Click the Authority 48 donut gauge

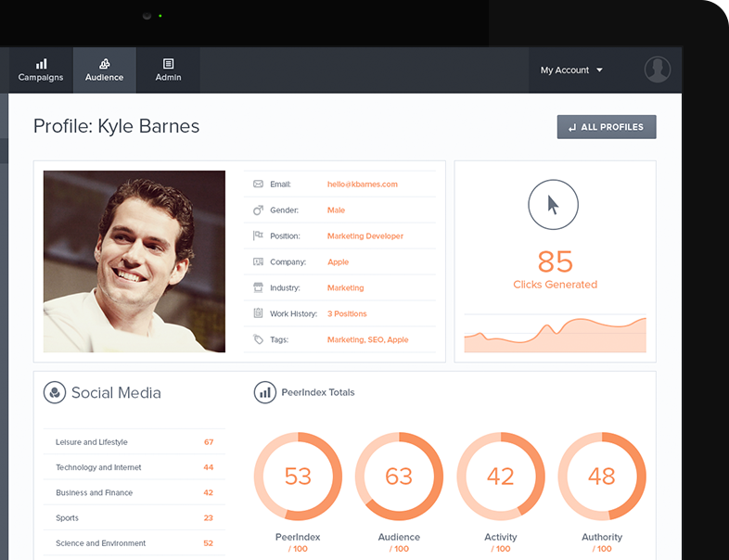[602, 477]
